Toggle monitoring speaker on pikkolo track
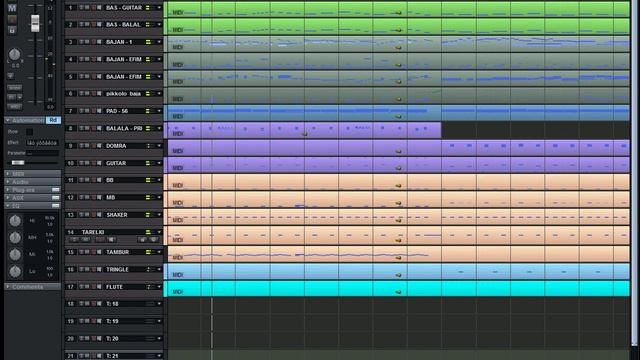The width and height of the screenshot is (640, 360). pyautogui.click(x=99, y=93)
